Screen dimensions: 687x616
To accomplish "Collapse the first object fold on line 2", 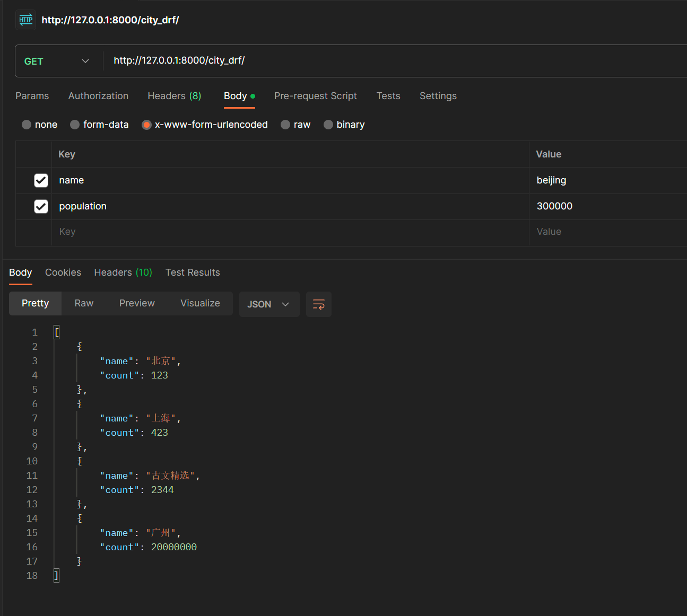I will pos(80,346).
